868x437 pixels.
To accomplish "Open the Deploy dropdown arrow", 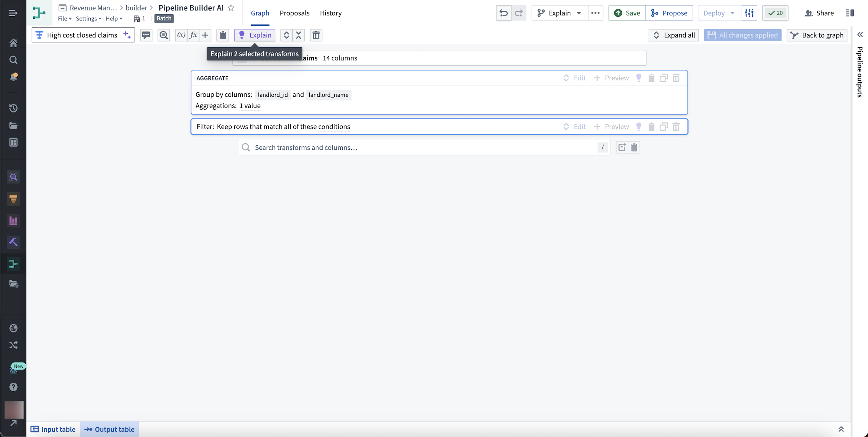I will [733, 13].
